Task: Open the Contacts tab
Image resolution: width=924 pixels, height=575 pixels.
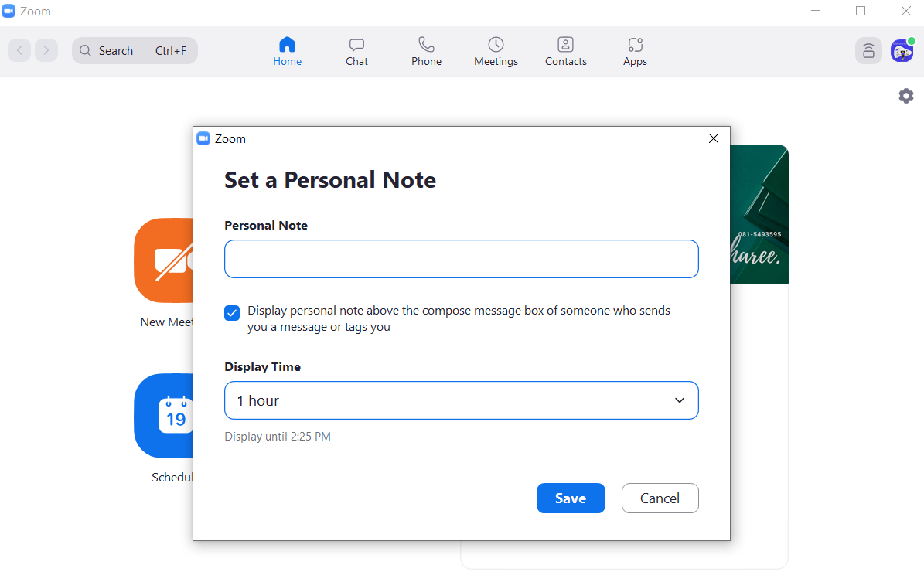Action: pos(566,51)
